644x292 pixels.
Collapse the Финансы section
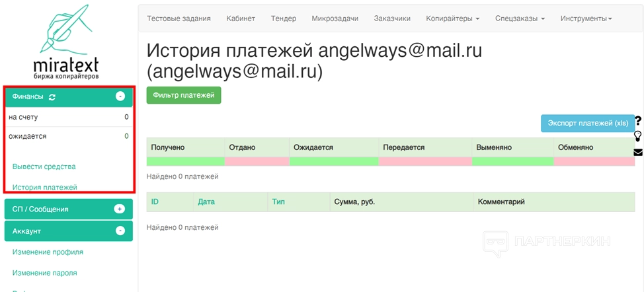pyautogui.click(x=120, y=96)
